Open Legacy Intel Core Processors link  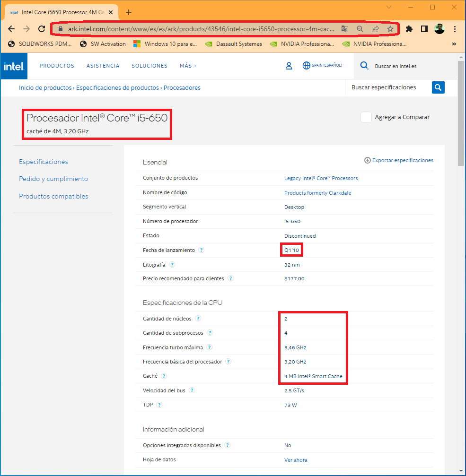(x=321, y=178)
